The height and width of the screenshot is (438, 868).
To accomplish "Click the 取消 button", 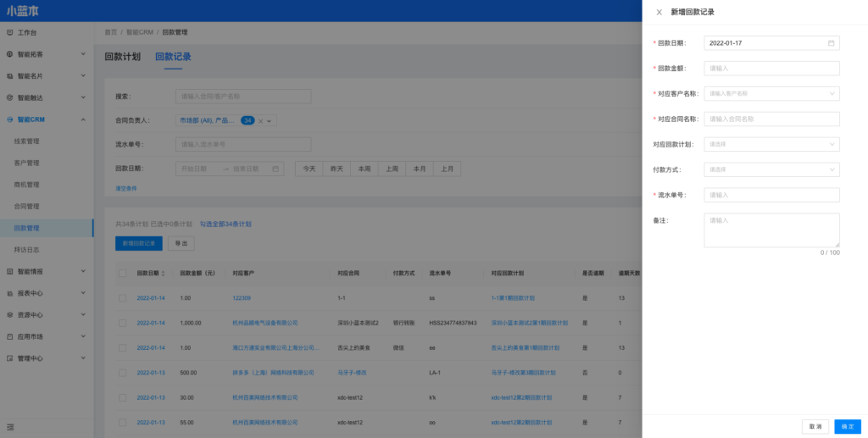I will tap(815, 426).
